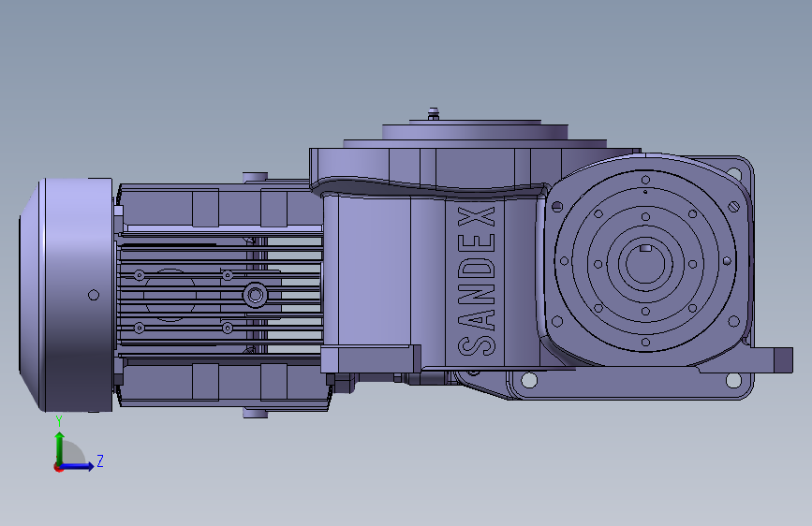Screen dimensions: 812x526
Task: Pick the grease fitting on top of the dial plate
Action: point(434,114)
